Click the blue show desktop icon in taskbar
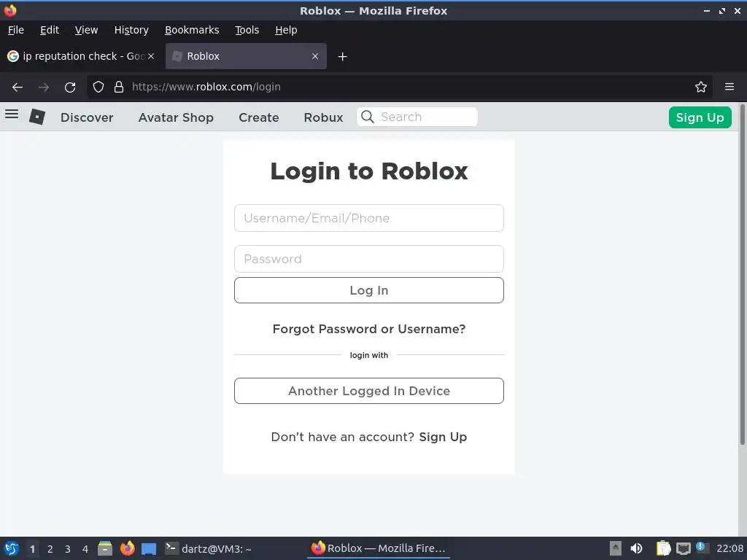Image resolution: width=747 pixels, height=560 pixels. pos(149,549)
